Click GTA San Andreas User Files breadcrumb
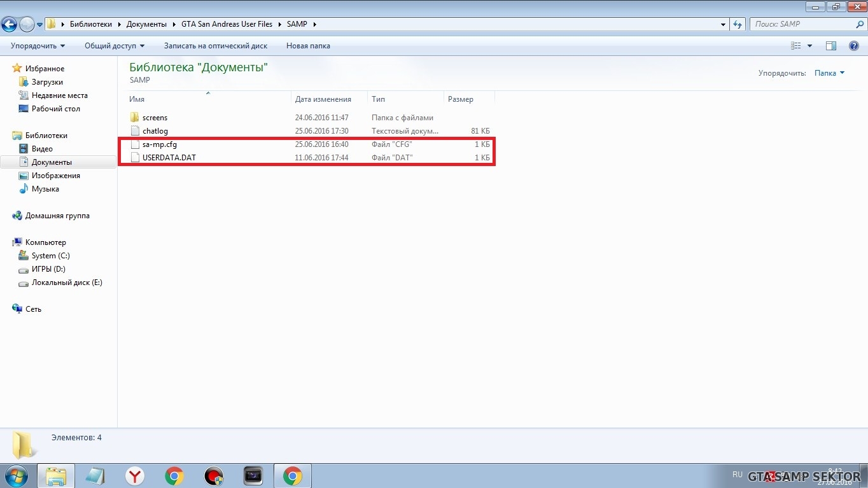Image resolution: width=868 pixels, height=488 pixels. [x=227, y=24]
